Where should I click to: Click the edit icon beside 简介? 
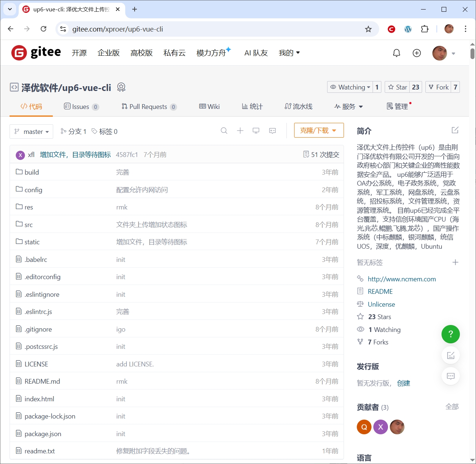pos(455,130)
